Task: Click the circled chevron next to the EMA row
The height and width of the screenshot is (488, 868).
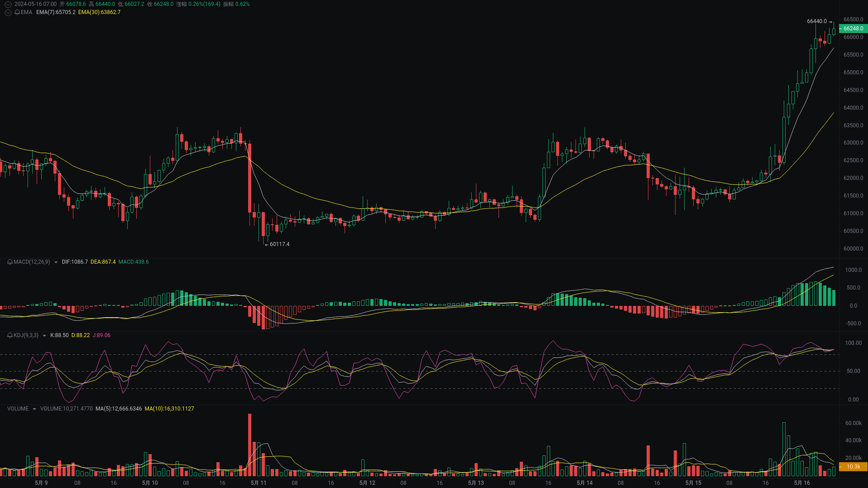Action: 7,12
